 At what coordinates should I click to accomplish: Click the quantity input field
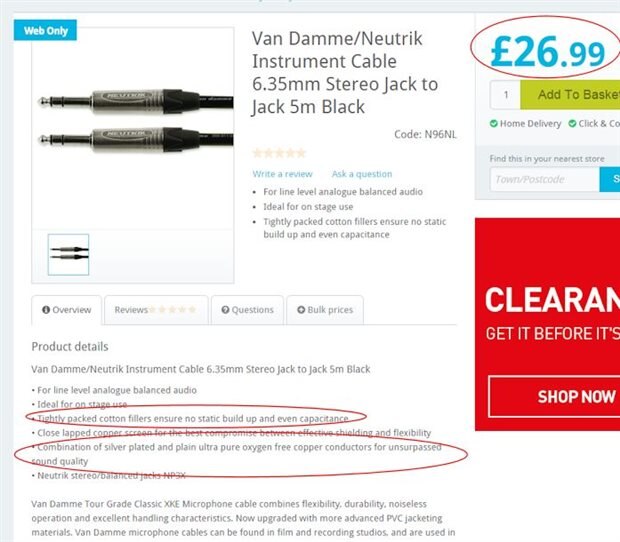pos(505,95)
